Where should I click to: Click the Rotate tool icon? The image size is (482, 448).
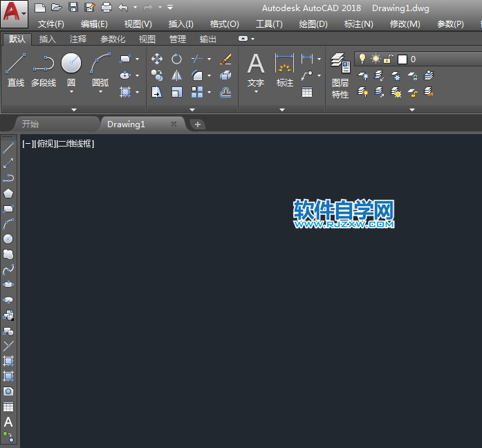pyautogui.click(x=177, y=59)
